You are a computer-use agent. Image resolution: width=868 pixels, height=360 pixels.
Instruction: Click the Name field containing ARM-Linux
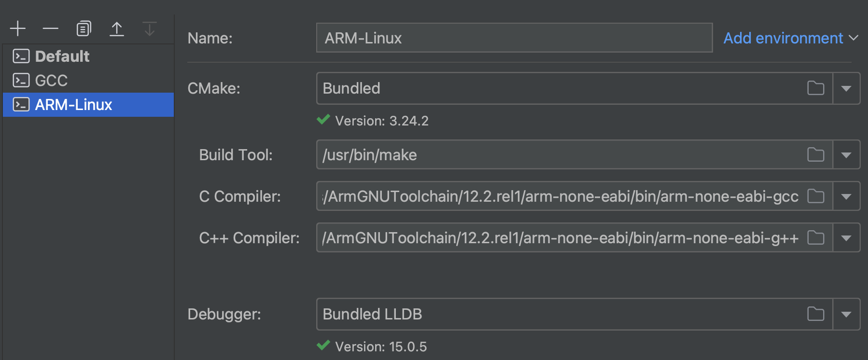[514, 38]
